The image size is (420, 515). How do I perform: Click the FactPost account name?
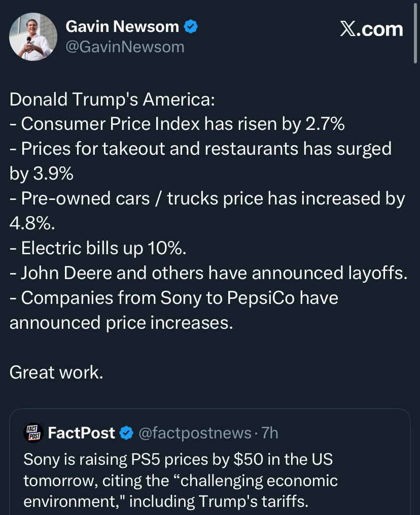coord(81,433)
